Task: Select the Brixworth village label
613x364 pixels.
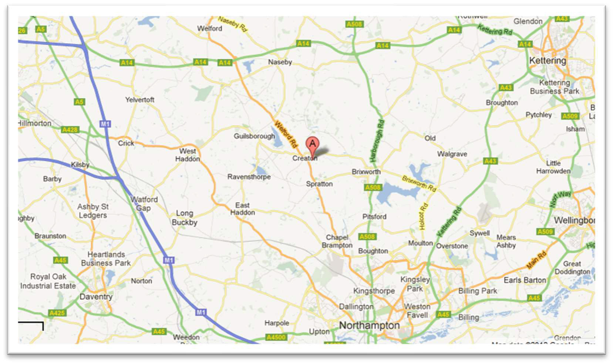Action: coord(366,172)
